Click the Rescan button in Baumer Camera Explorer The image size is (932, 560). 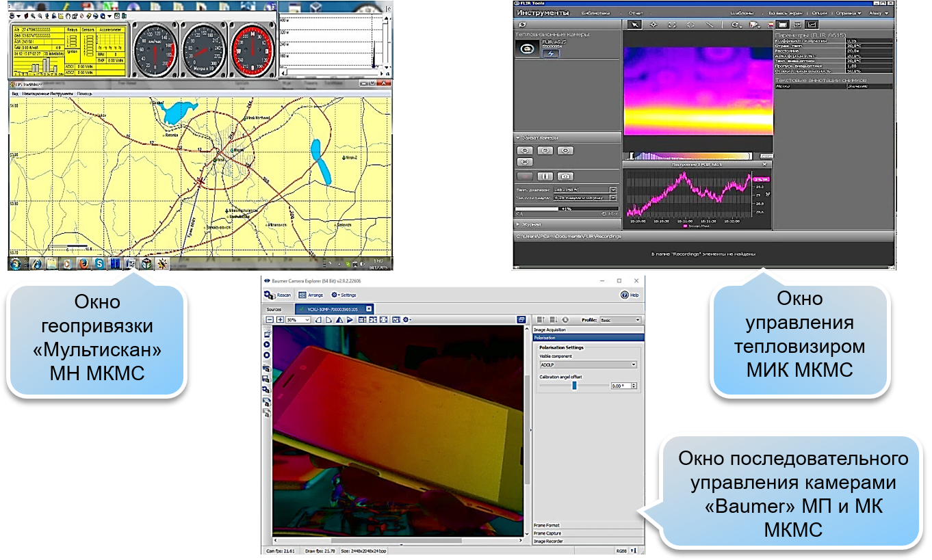[x=277, y=295]
